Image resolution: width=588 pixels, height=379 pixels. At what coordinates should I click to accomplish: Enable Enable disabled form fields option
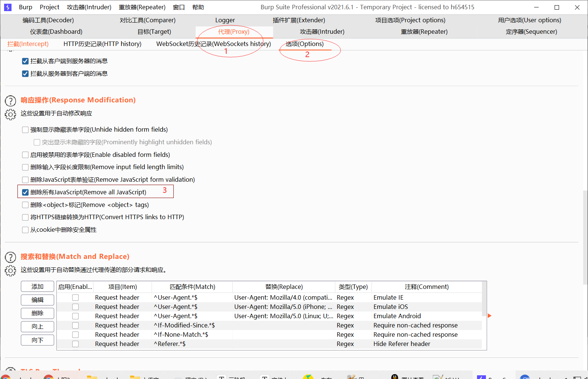coord(25,155)
